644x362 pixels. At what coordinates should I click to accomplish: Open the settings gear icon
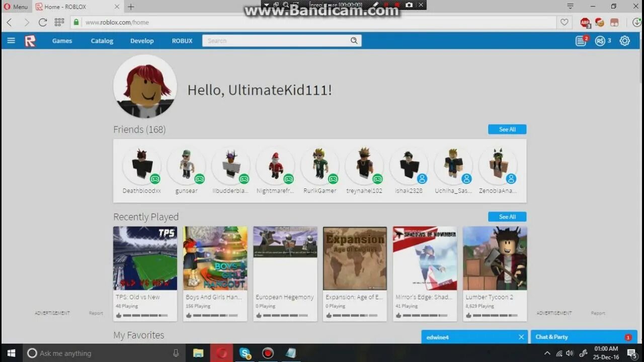[x=625, y=41]
